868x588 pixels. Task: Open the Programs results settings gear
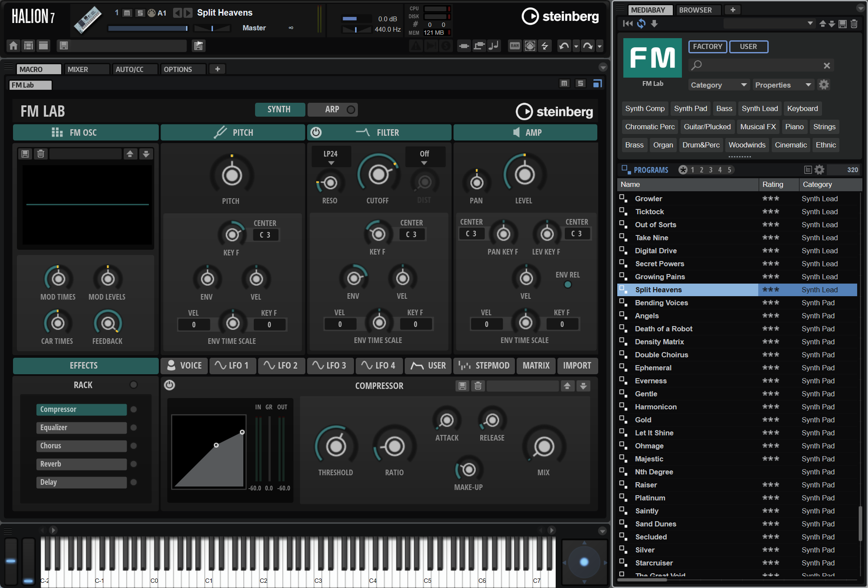[x=819, y=170]
